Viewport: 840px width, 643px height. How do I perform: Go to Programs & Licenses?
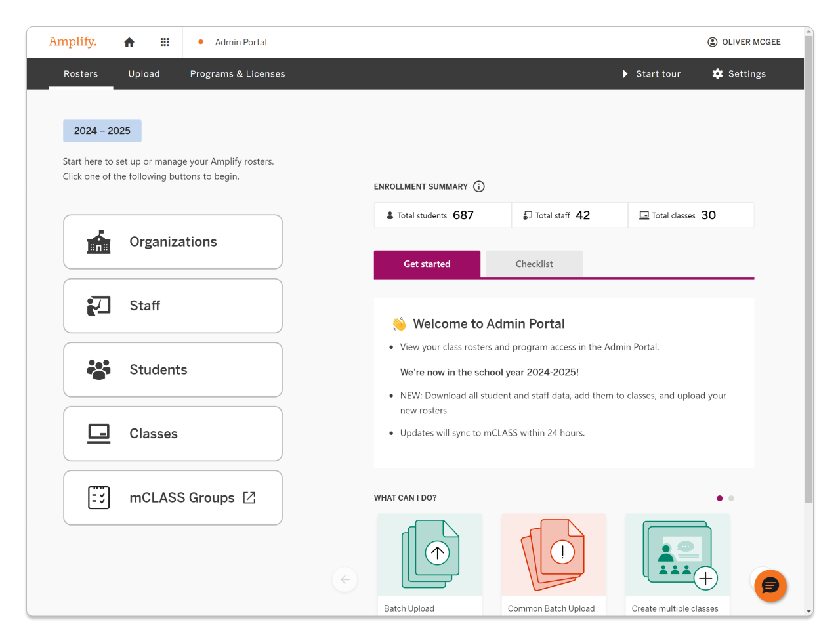238,74
